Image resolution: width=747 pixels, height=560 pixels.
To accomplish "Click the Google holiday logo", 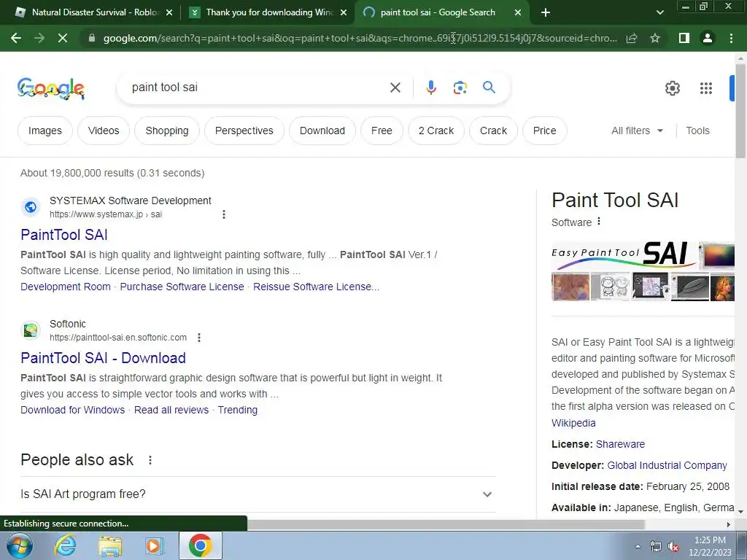I will (51, 88).
